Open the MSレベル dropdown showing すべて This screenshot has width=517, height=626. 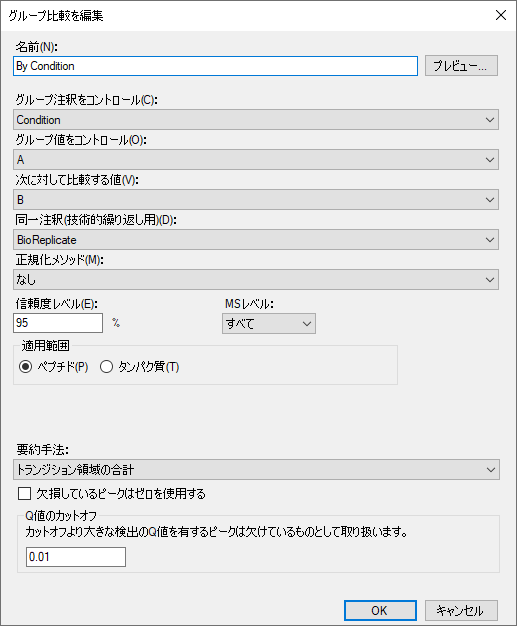[x=269, y=323]
